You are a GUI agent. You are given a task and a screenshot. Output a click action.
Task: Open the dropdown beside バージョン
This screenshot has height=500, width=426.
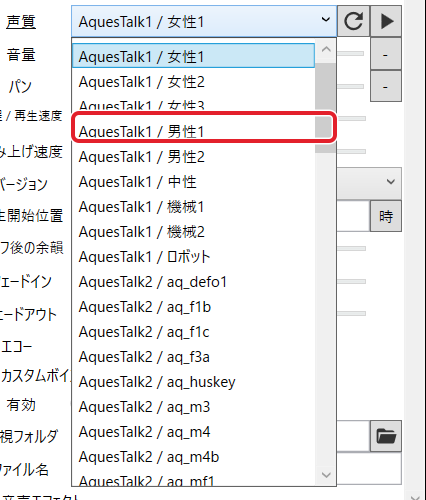[x=369, y=182]
